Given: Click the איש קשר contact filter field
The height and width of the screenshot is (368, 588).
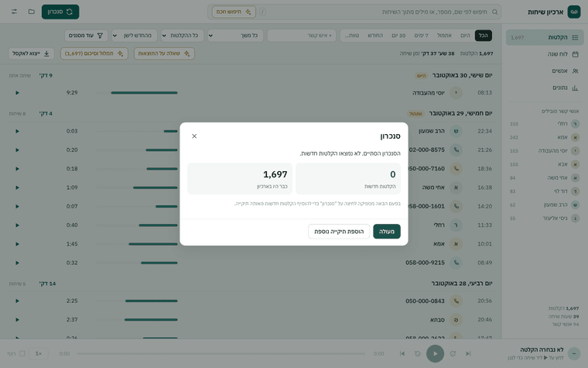Looking at the screenshot, I should coord(303,36).
